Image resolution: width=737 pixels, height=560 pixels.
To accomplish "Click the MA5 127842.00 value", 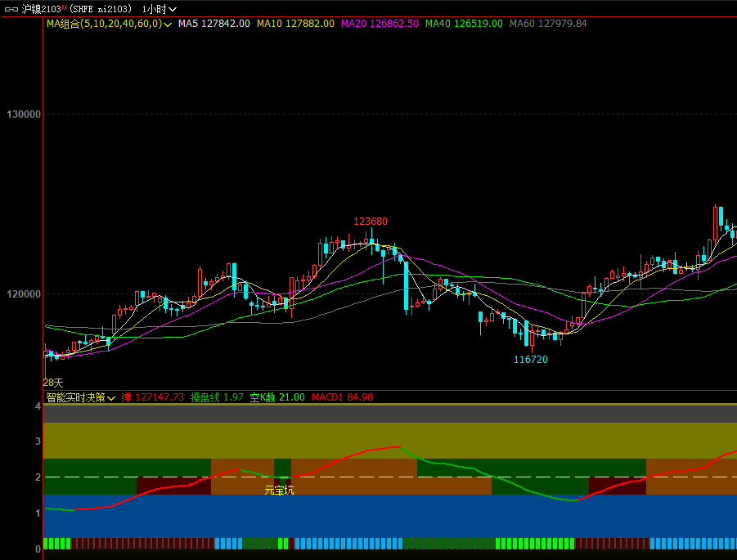I will point(213,24).
